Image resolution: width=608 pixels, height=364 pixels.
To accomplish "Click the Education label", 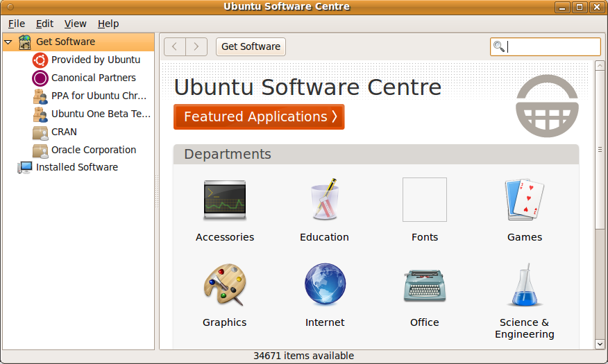I will click(x=325, y=237).
